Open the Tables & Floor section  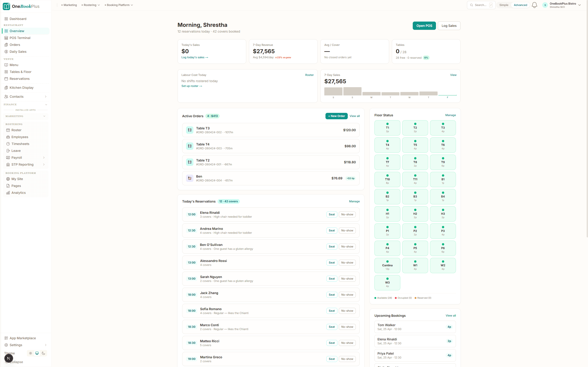point(21,72)
